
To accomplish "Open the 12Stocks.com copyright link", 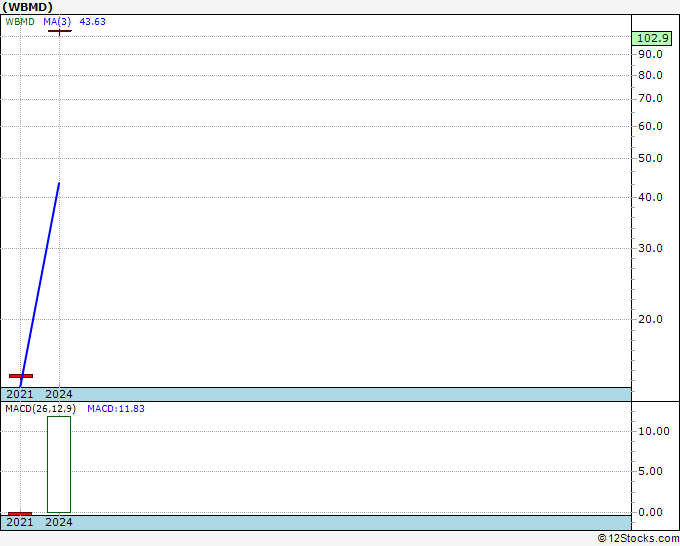I will tap(638, 538).
